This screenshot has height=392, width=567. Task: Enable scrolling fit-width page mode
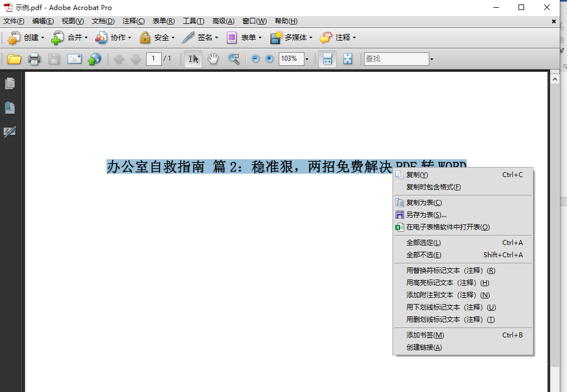coord(327,59)
